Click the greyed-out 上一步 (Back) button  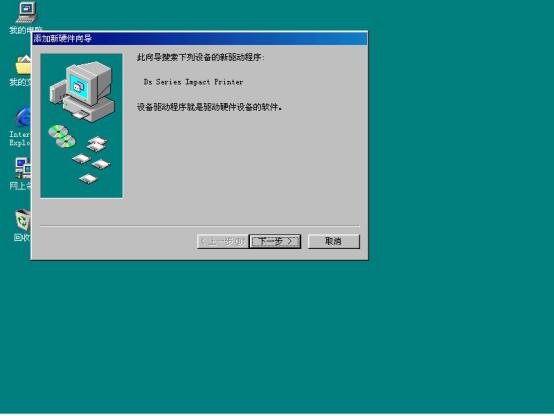coord(223,241)
